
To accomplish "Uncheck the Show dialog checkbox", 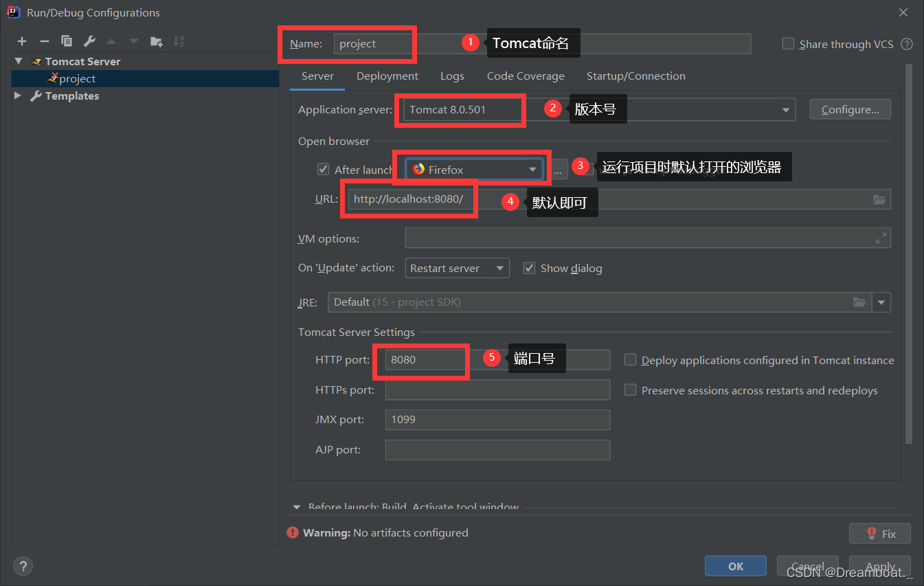I will pyautogui.click(x=529, y=268).
